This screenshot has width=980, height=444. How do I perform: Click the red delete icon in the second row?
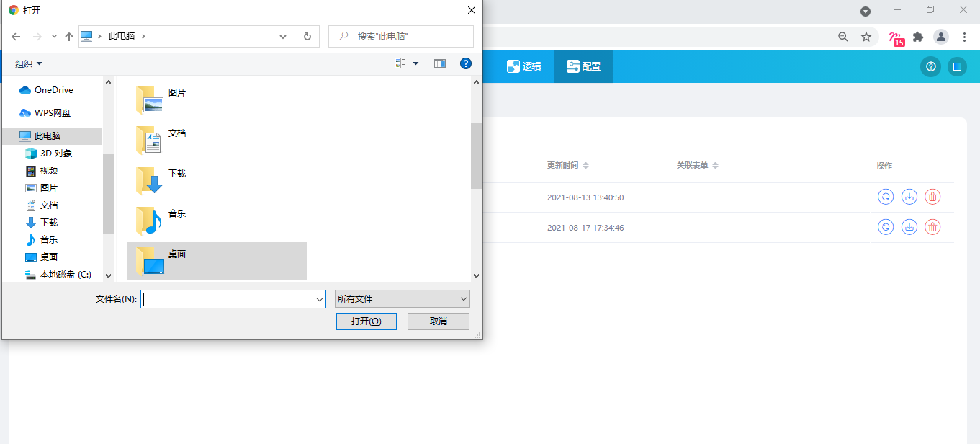pos(932,227)
